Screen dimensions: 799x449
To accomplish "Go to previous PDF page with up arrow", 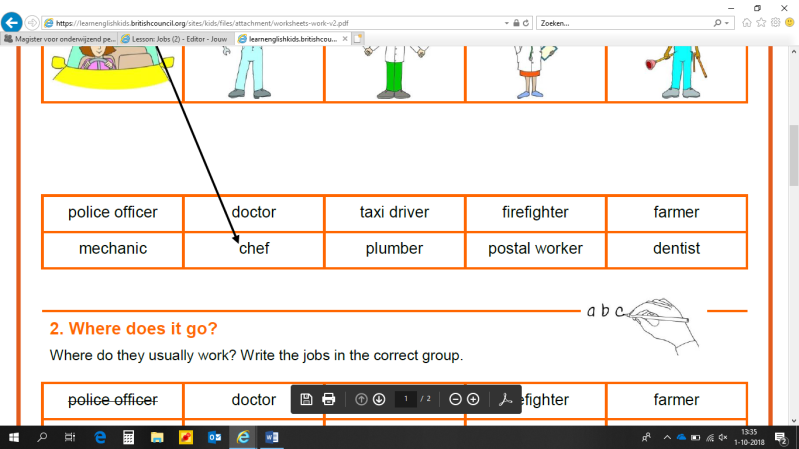I will 361,399.
